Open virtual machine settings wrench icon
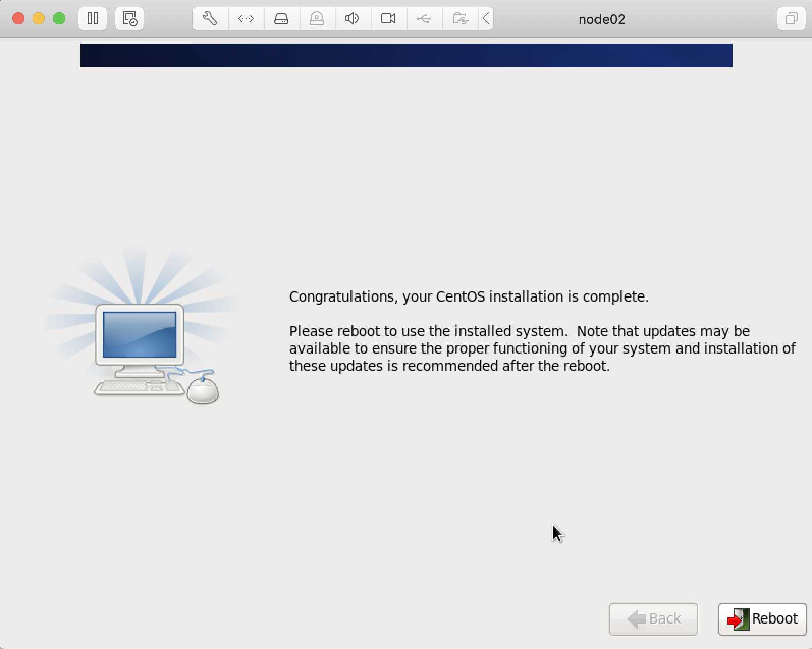 tap(210, 19)
